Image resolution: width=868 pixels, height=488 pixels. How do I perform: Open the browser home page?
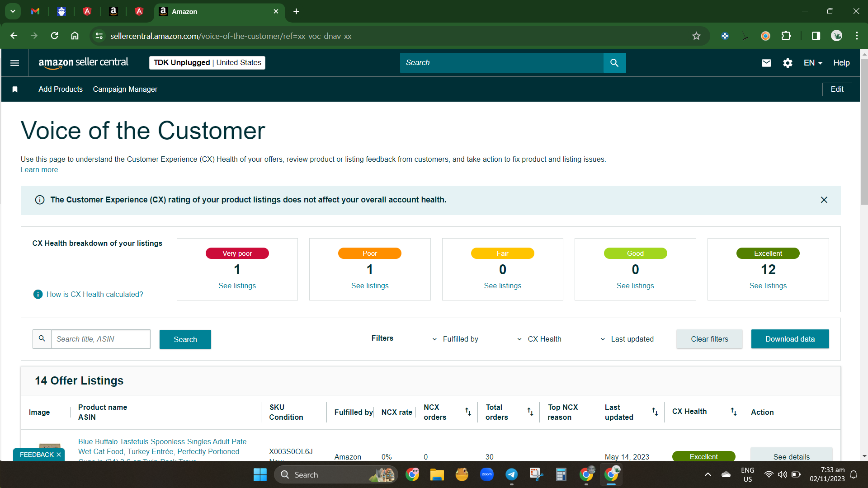click(75, 36)
